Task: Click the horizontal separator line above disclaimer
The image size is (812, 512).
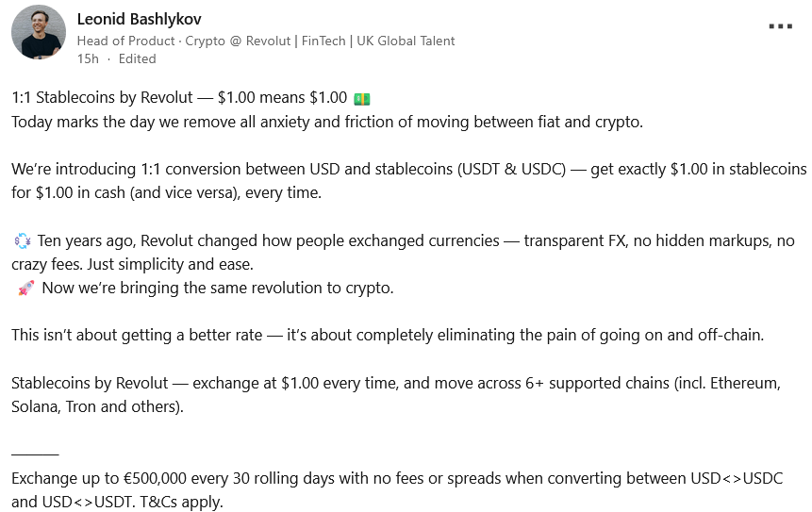Action: coord(35,455)
